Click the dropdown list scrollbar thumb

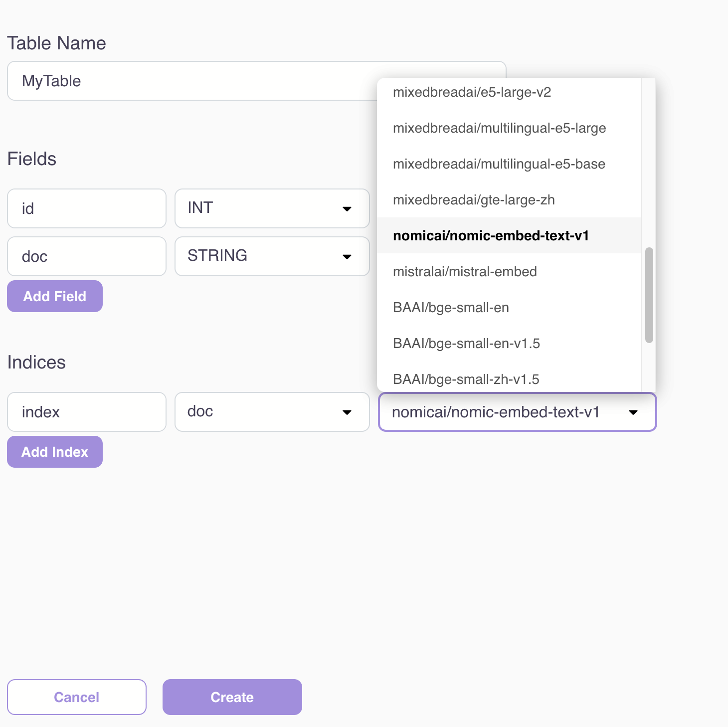point(649,295)
